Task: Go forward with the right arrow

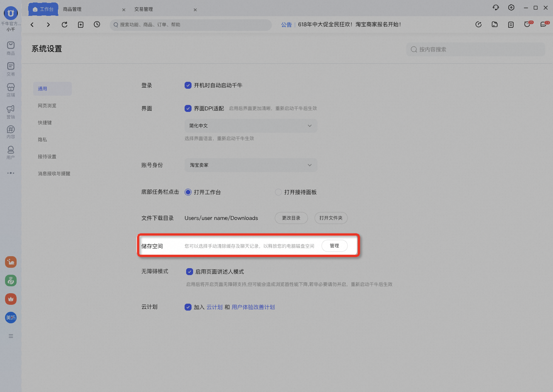Action: (x=48, y=25)
